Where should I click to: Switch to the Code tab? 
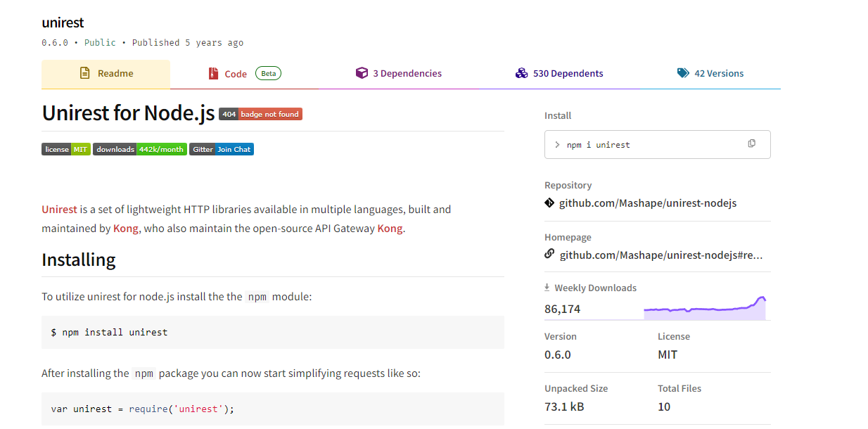tap(243, 74)
